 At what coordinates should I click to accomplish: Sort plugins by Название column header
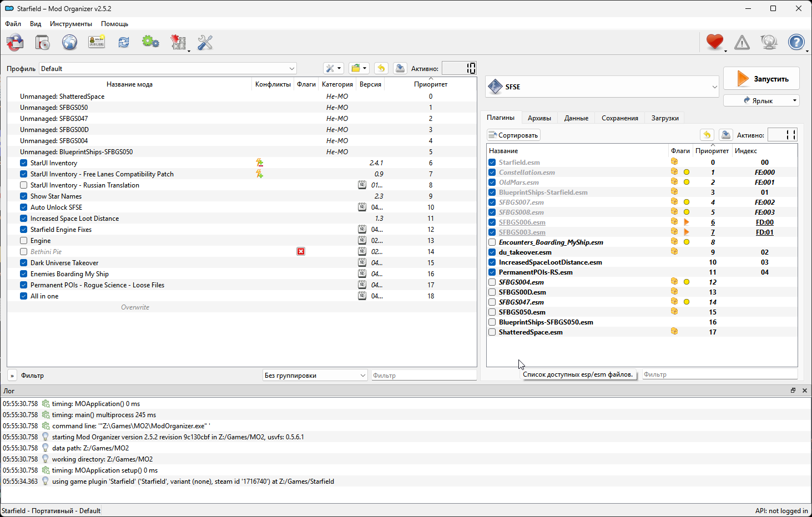[577, 151]
